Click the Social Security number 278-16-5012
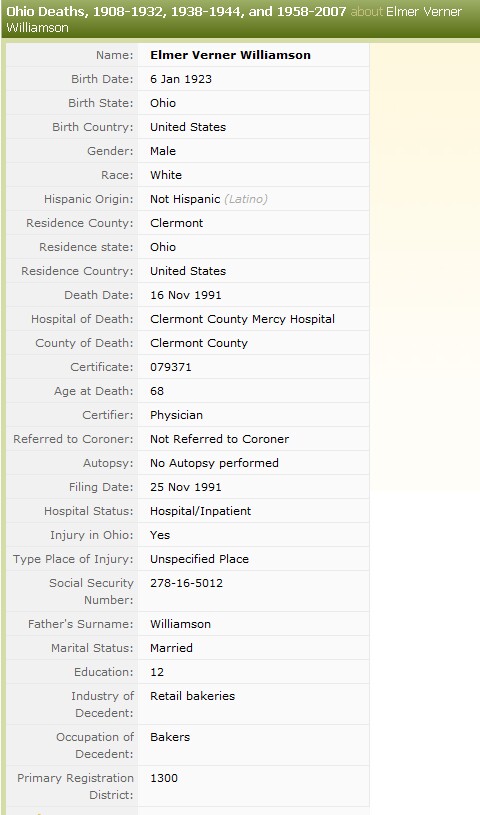Viewport: 480px width, 815px height. click(x=186, y=583)
